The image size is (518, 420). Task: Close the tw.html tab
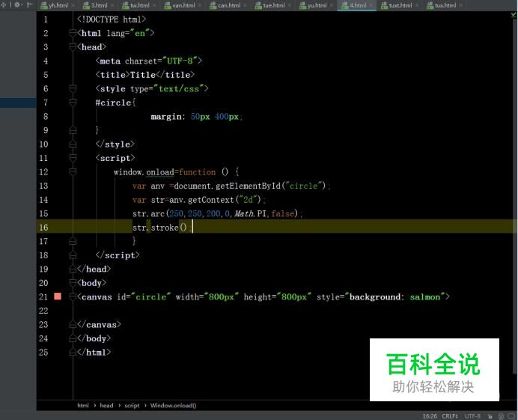pyautogui.click(x=154, y=5)
